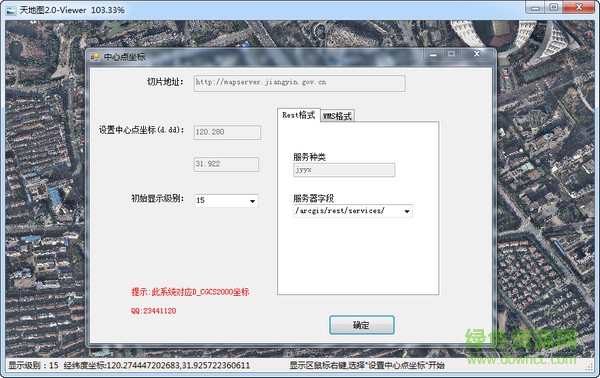Click the 设置中心点坐标(d.dd) label

tap(142, 130)
